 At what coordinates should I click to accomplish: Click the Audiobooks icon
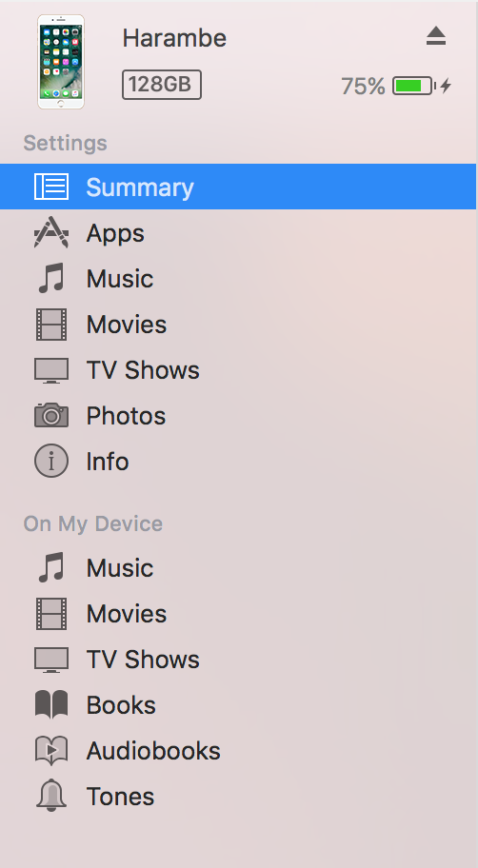[51, 751]
